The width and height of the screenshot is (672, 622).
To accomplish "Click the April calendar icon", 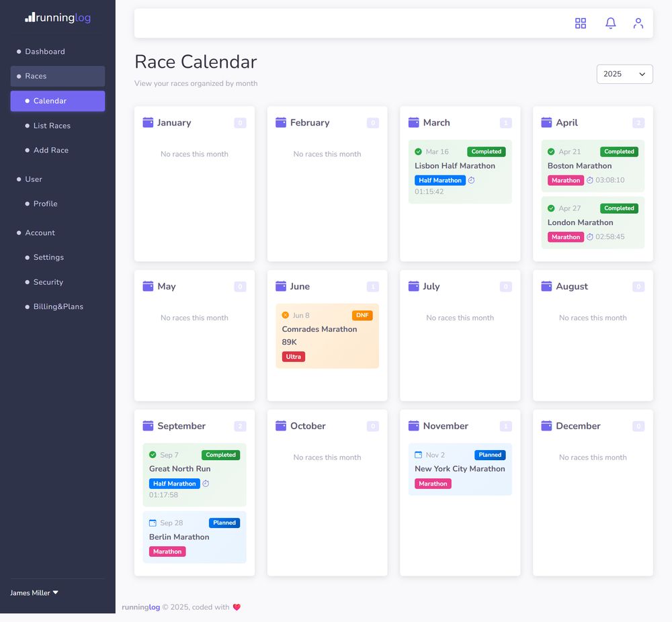I will tap(546, 122).
